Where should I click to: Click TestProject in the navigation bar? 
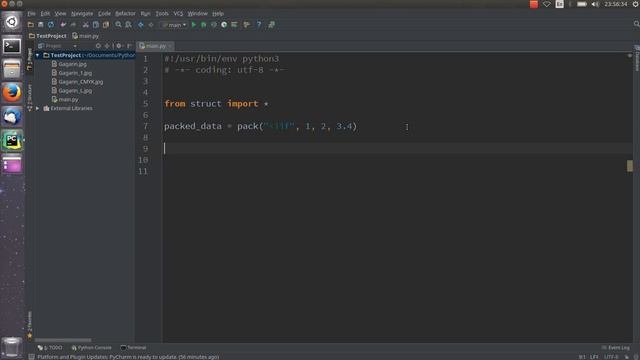(x=48, y=36)
